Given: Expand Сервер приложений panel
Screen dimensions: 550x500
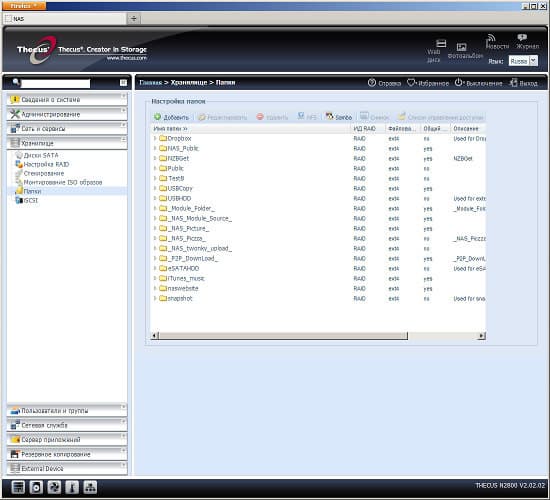Looking at the screenshot, I should pyautogui.click(x=67, y=439).
